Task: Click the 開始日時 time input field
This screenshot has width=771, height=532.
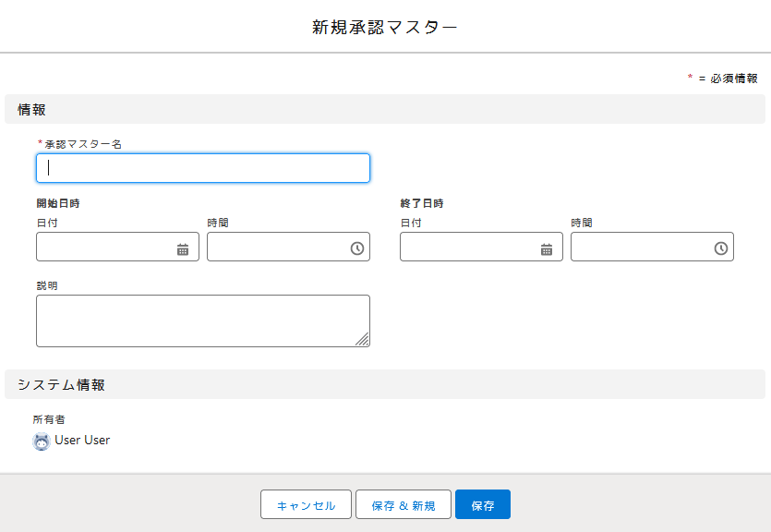Action: point(275,248)
